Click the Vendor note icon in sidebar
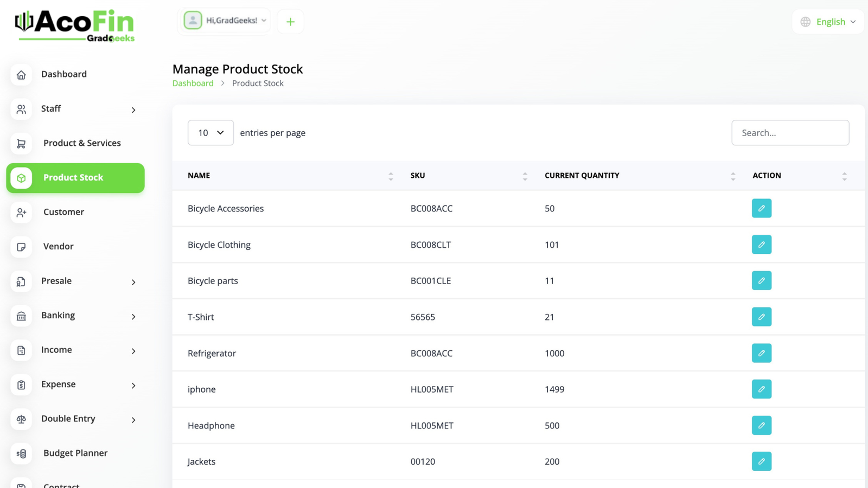This screenshot has height=488, width=868. tap(21, 247)
